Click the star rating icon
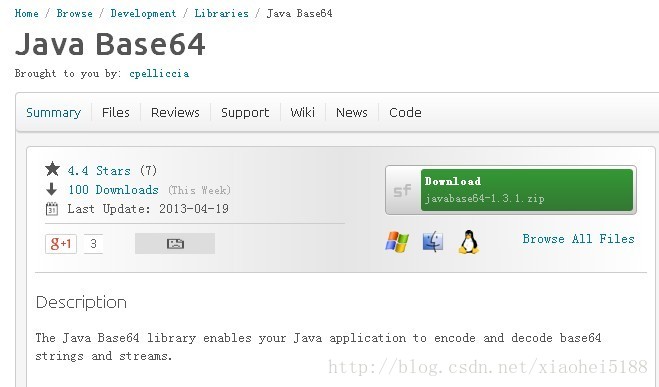Image resolution: width=659 pixels, height=387 pixels. tap(53, 169)
